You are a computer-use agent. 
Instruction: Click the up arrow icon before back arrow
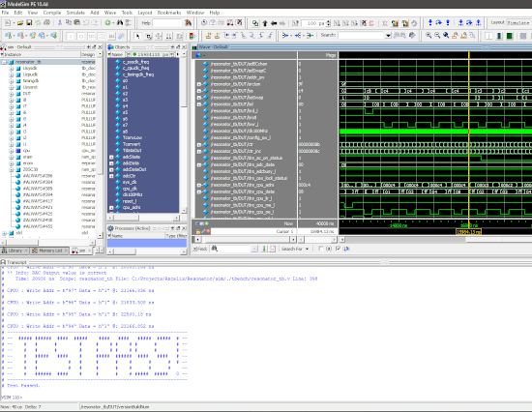(265, 23)
